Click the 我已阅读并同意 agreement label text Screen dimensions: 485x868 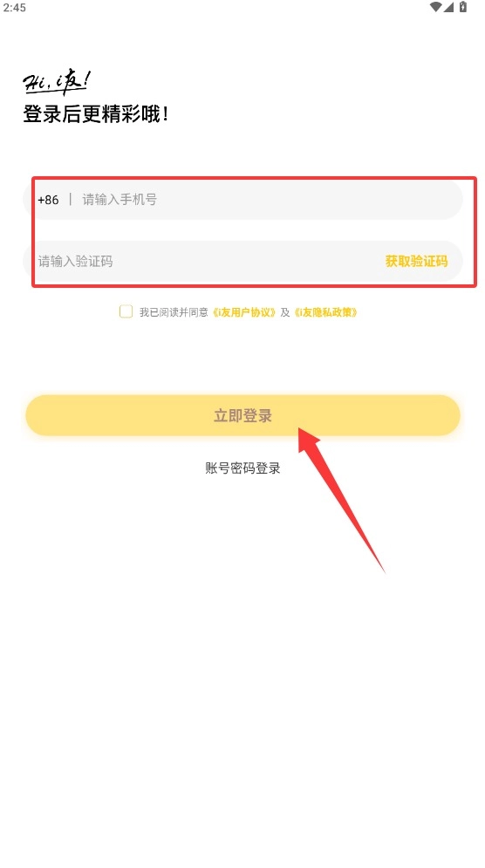[174, 312]
